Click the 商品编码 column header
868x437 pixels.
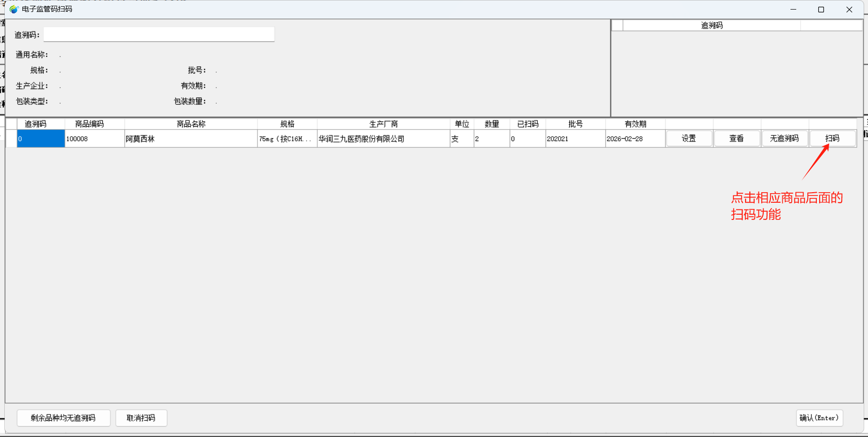click(x=89, y=124)
